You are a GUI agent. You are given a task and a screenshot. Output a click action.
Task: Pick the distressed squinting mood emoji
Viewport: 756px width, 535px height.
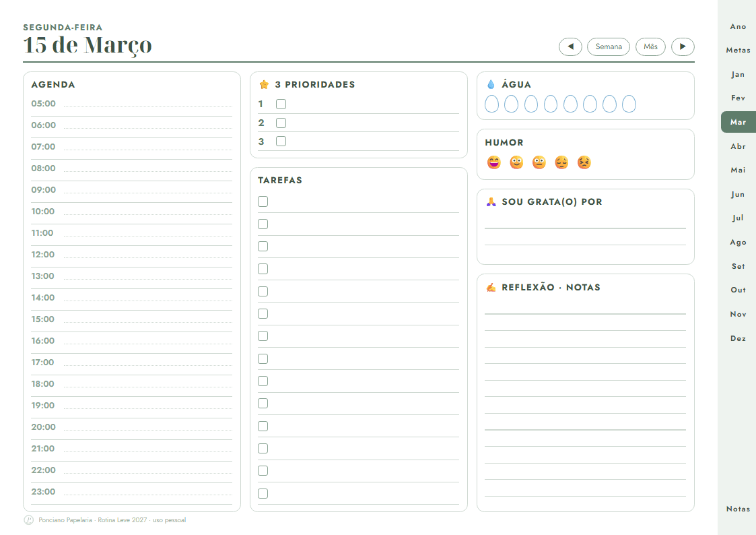584,162
